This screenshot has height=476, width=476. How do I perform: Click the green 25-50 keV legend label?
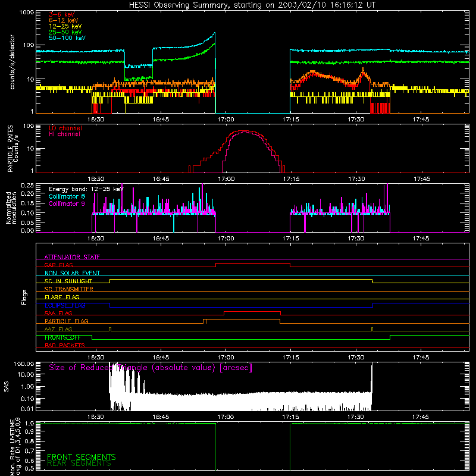pyautogui.click(x=65, y=32)
